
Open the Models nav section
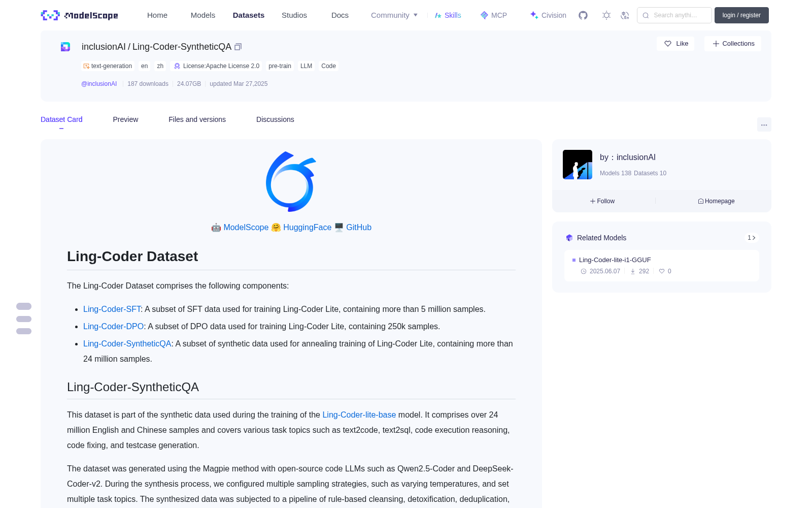pos(203,15)
